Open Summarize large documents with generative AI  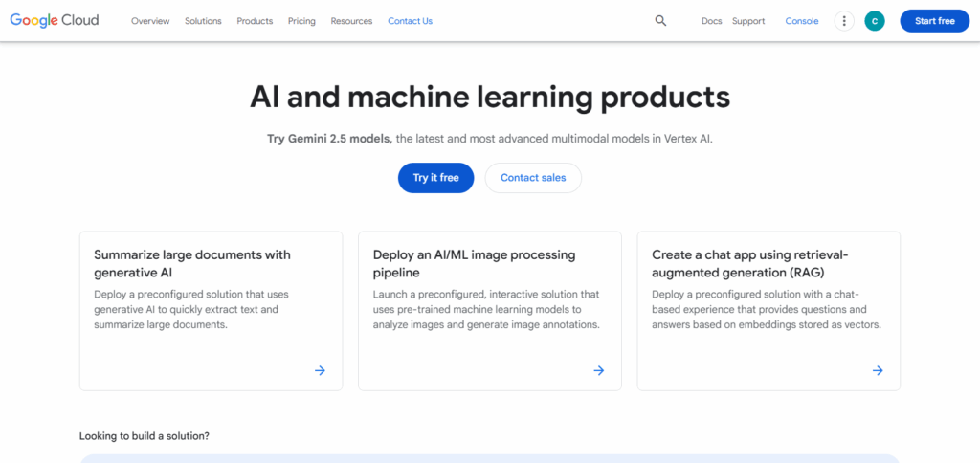(x=192, y=264)
